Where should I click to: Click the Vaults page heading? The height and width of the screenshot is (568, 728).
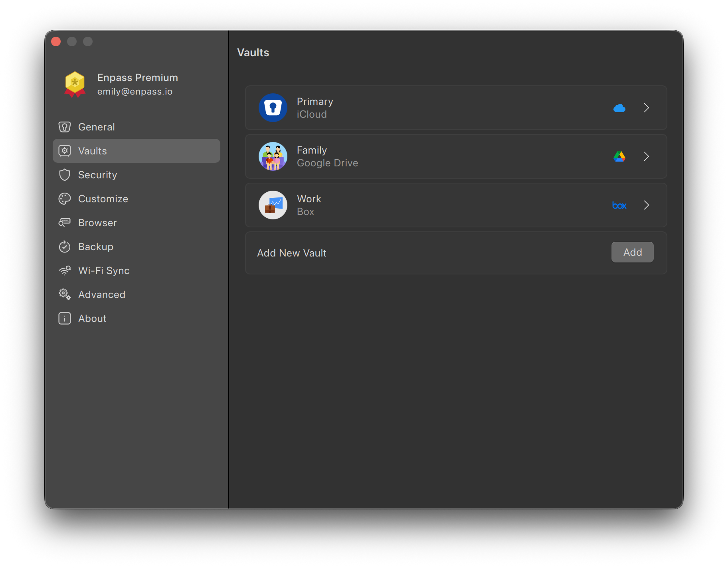(253, 53)
